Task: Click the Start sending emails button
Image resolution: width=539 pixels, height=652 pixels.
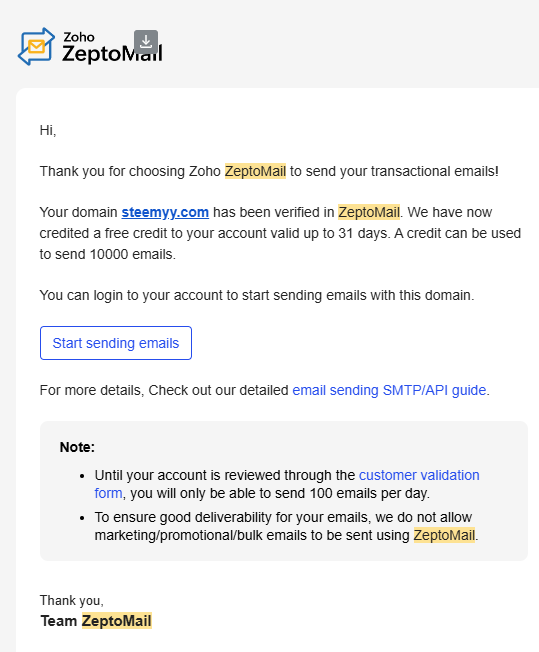Action: pos(116,343)
